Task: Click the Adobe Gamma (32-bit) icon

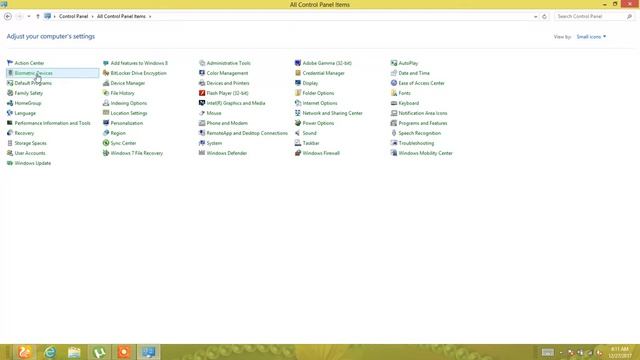Action: pos(298,63)
